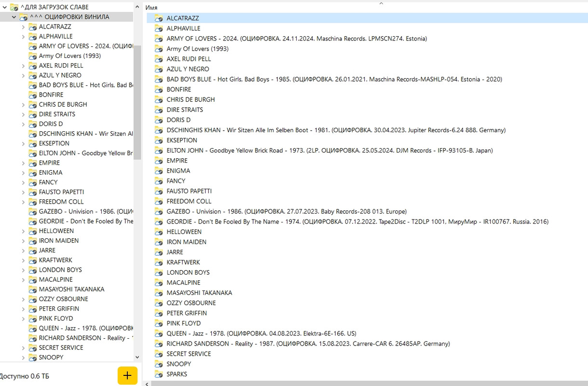Expand ENIGMA in the folder tree
The height and width of the screenshot is (386, 588).
coord(23,173)
